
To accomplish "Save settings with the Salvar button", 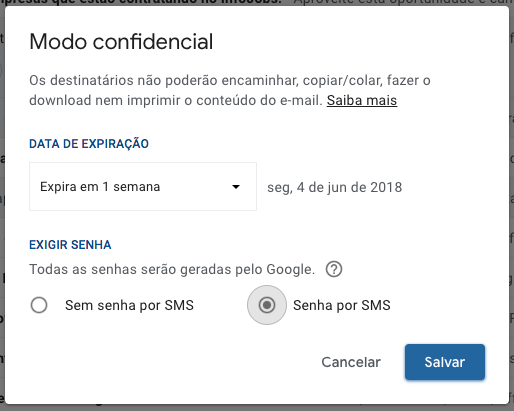I will [445, 362].
